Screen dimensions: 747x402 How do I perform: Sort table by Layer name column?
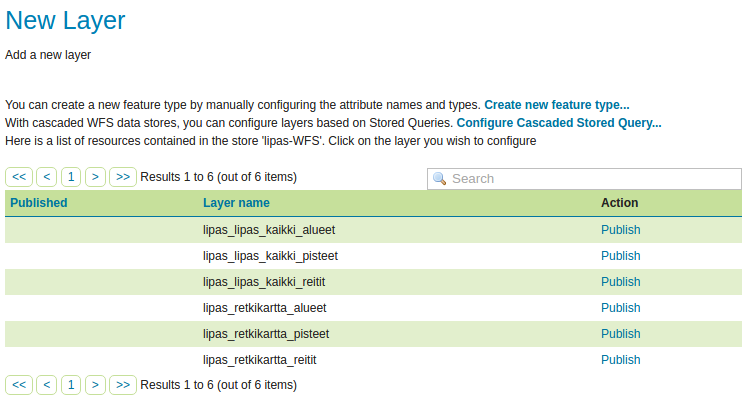(236, 203)
